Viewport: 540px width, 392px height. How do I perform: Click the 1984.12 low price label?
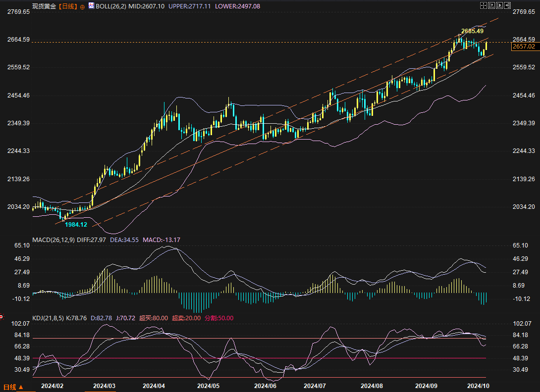(76, 225)
